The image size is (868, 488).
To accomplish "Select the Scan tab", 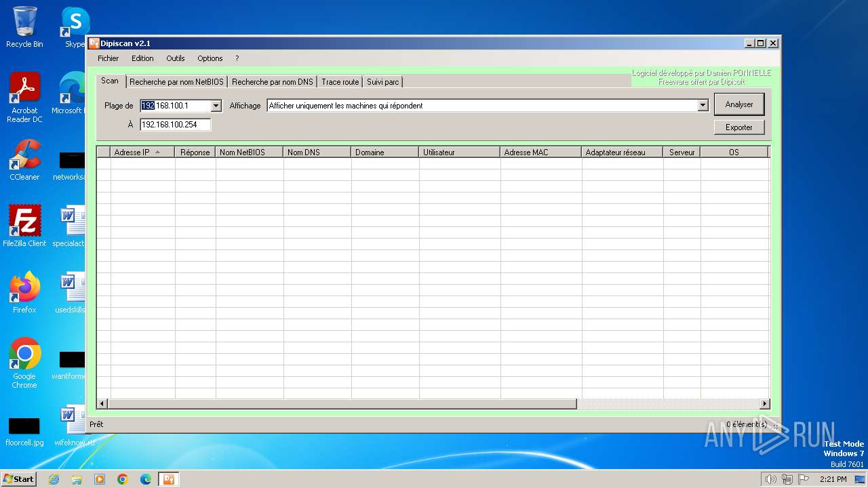I will (110, 81).
